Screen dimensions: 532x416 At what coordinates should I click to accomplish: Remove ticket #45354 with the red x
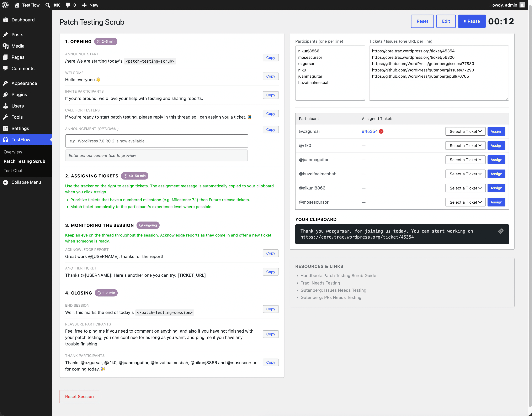[381, 131]
